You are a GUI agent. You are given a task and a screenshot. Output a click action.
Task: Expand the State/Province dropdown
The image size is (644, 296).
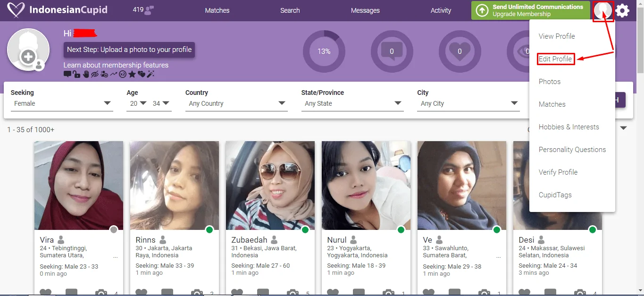(x=352, y=103)
